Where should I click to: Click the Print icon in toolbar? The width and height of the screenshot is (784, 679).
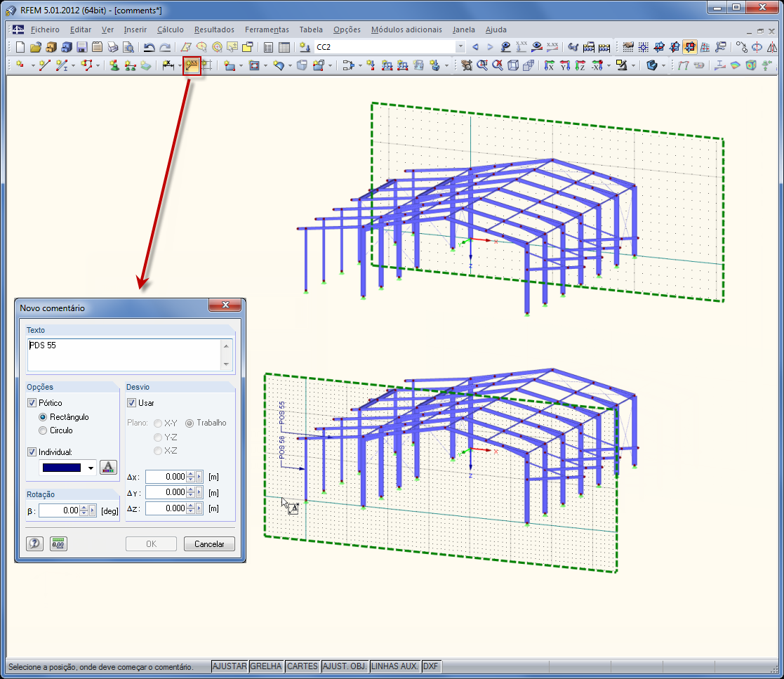click(x=113, y=47)
